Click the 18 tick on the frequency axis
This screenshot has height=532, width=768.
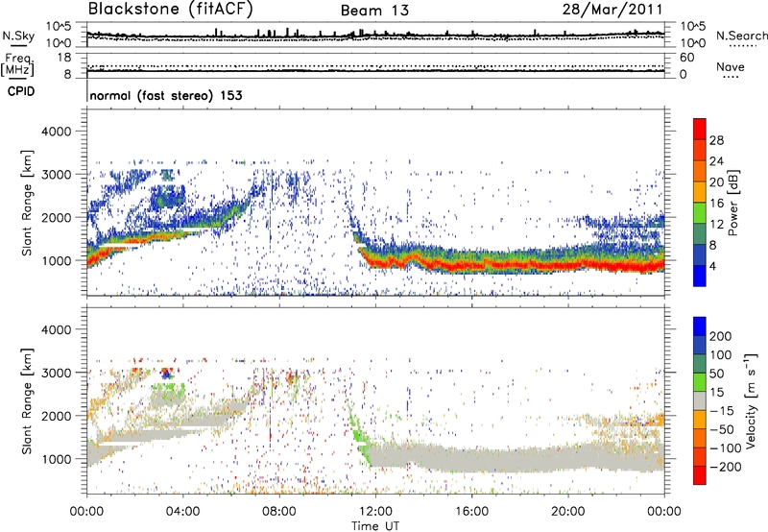[64, 58]
